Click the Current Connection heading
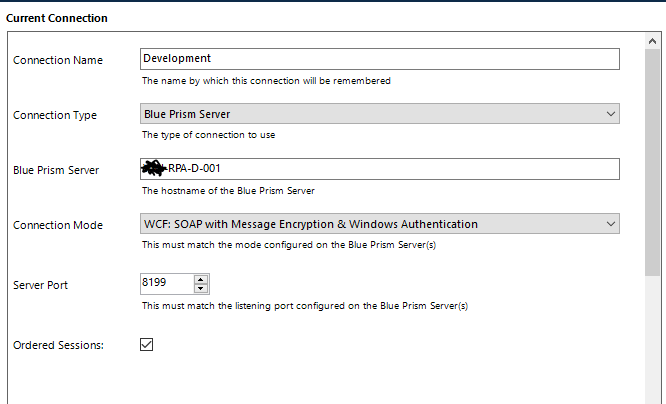Viewport: 666px width, 404px height. [x=57, y=18]
